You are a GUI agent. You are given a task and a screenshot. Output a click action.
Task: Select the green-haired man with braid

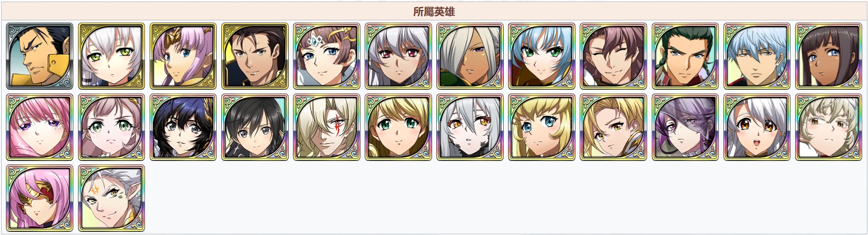[685, 56]
